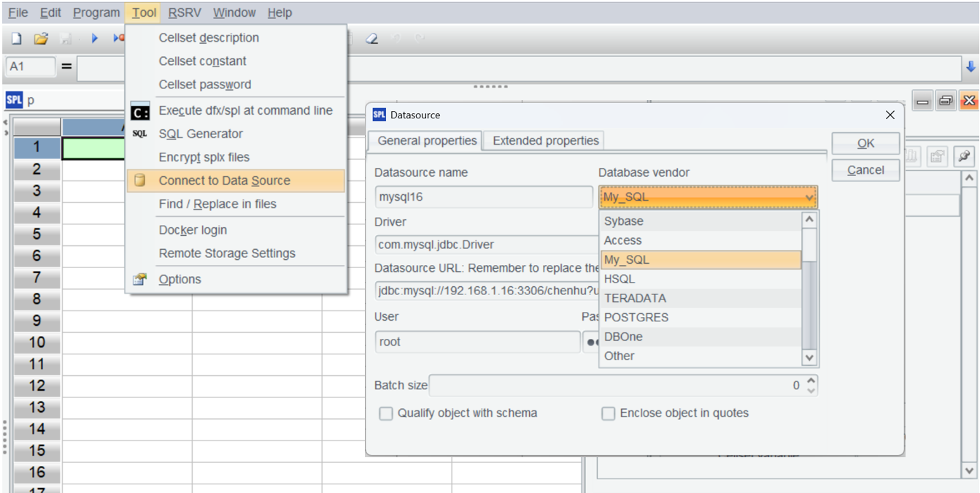Confirm the Datasource dialog with OK
Image resolution: width=980 pixels, height=493 pixels.
865,143
